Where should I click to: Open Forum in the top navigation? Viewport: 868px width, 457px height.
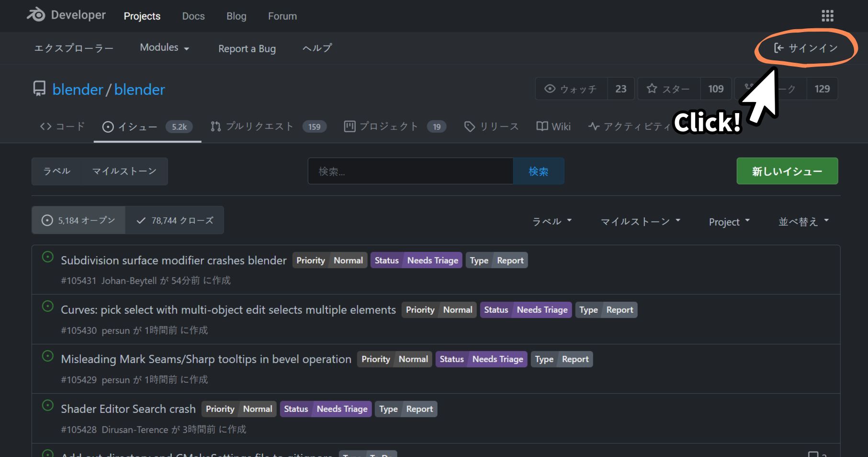282,16
